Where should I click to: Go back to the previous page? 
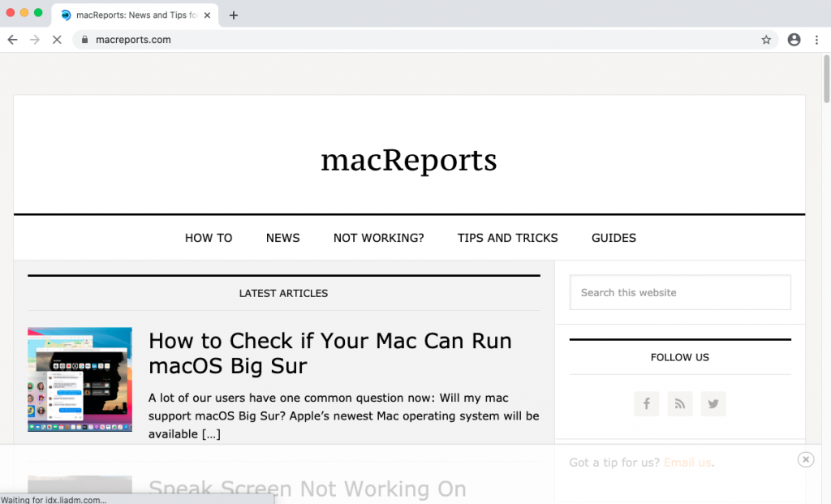click(x=13, y=40)
